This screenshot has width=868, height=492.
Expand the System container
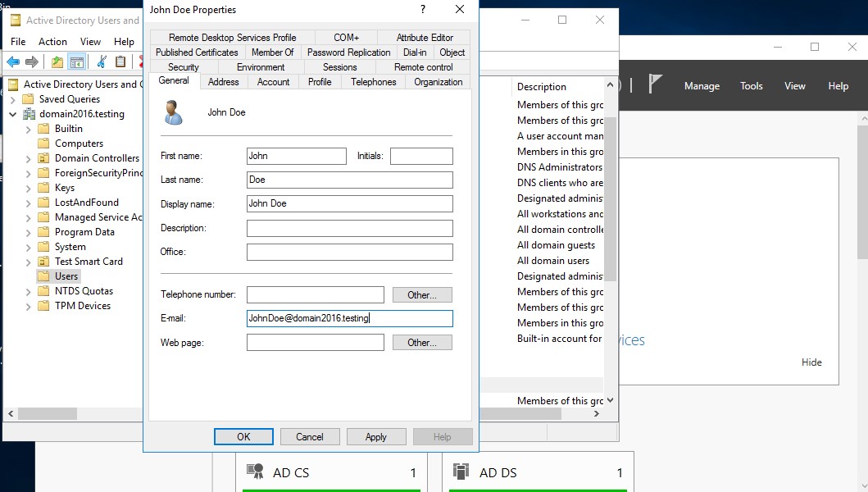28,248
